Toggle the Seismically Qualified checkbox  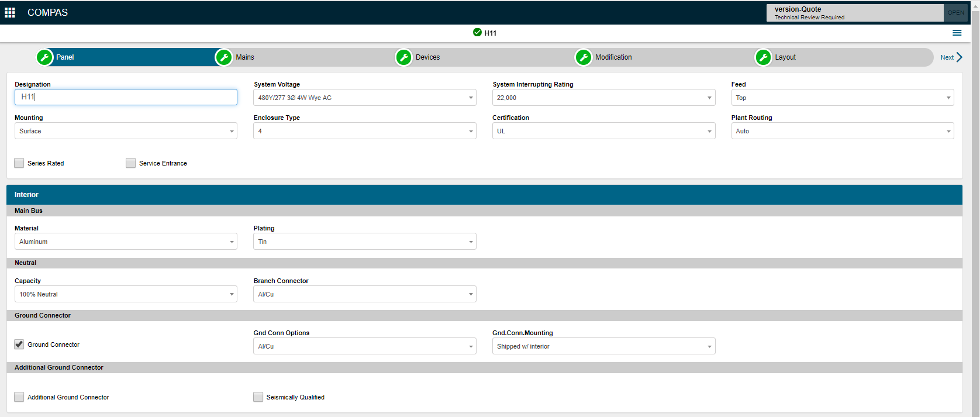(x=258, y=397)
